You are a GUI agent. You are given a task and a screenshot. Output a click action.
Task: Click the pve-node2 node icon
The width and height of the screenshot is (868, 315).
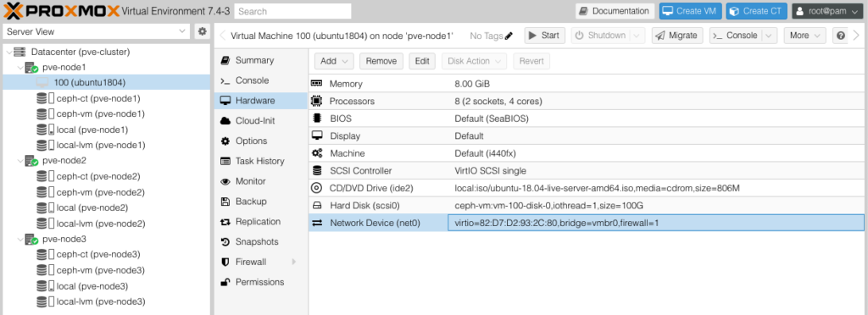[x=32, y=161]
